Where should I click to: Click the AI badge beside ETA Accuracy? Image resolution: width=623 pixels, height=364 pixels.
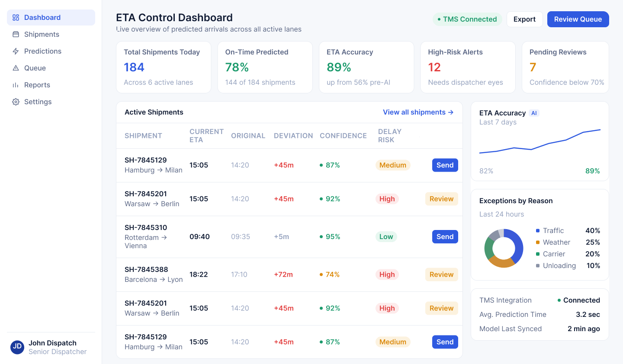click(534, 113)
